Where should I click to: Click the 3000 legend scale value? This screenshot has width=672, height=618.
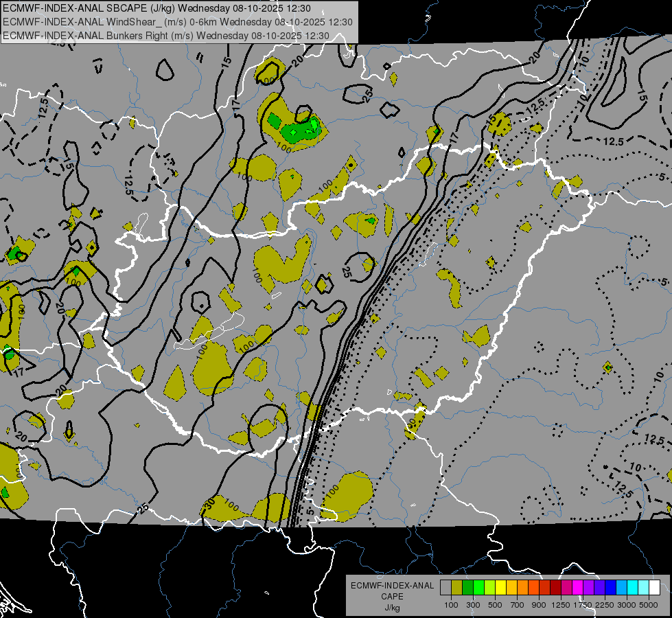[x=627, y=605]
